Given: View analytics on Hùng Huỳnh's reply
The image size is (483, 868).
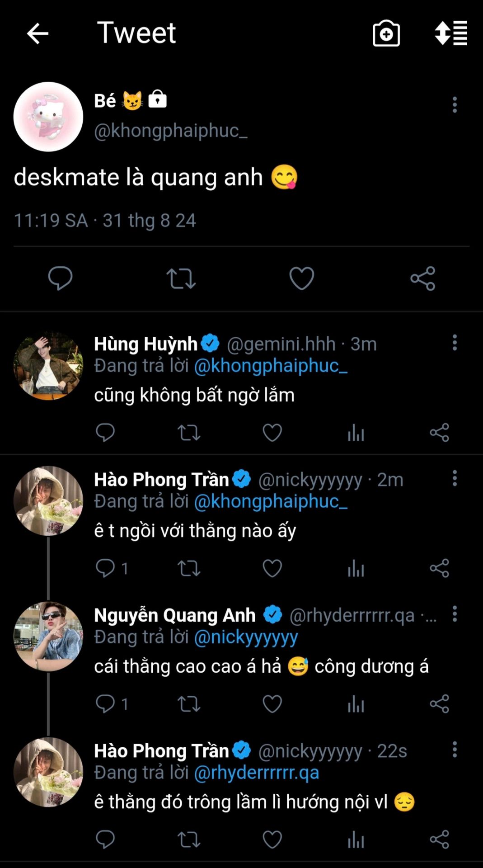Looking at the screenshot, I should point(356,433).
